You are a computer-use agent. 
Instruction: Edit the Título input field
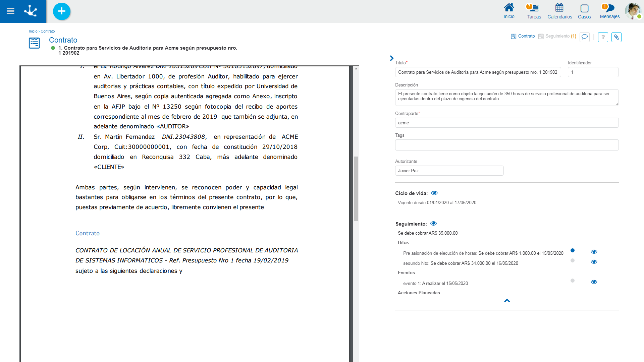point(478,72)
